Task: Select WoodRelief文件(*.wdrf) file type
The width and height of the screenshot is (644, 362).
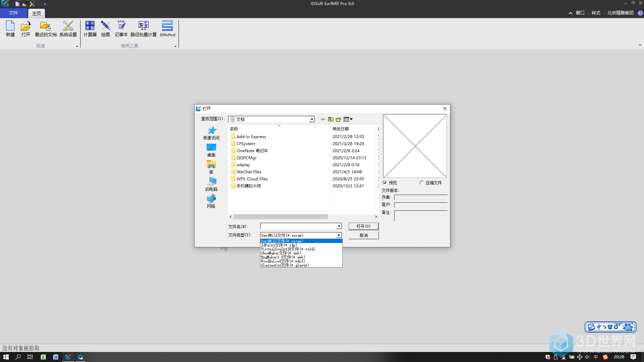Action: [x=301, y=261]
